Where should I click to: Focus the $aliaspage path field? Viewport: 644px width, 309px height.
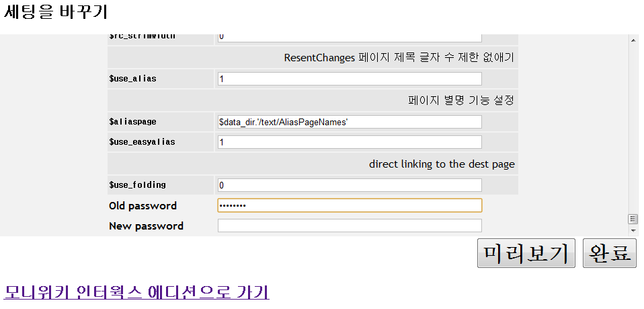[x=350, y=122]
